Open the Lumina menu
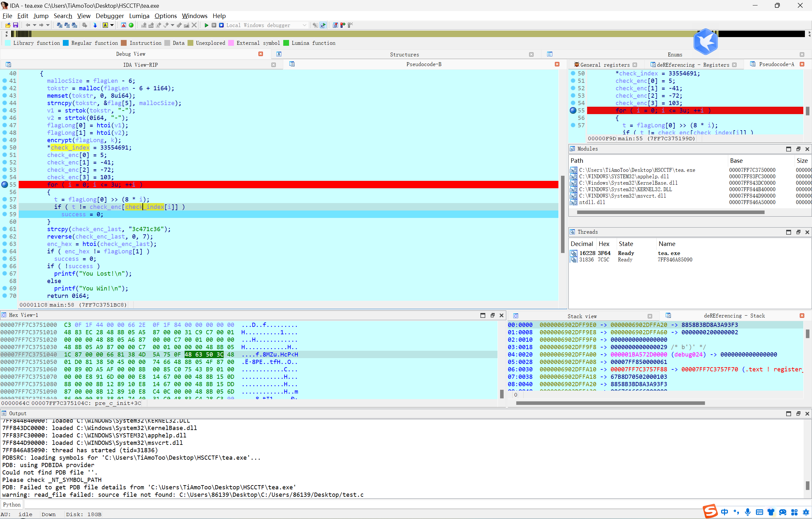 (139, 16)
